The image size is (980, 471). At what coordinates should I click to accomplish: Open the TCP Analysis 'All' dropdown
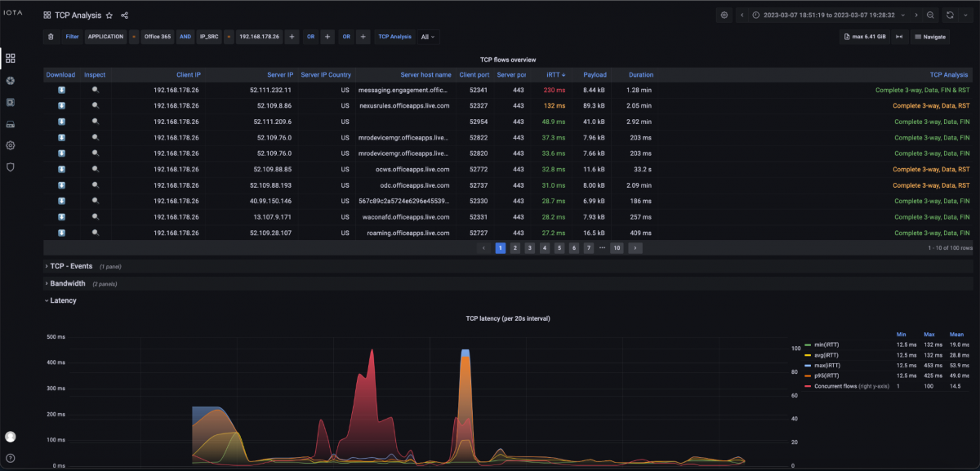[x=427, y=37]
